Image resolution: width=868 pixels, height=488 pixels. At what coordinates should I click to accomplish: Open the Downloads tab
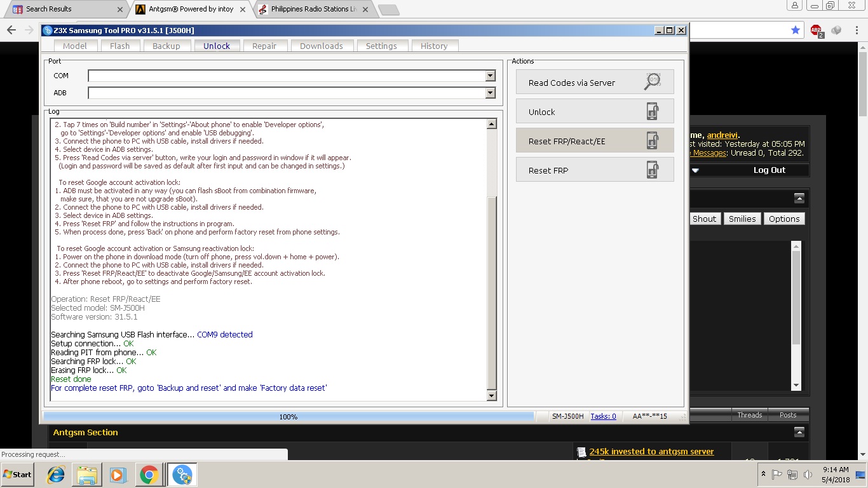pyautogui.click(x=322, y=46)
